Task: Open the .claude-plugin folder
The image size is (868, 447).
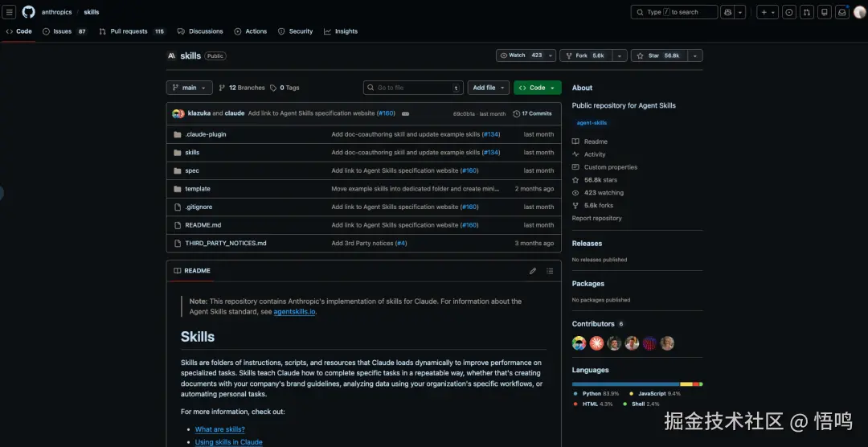Action: [206, 134]
